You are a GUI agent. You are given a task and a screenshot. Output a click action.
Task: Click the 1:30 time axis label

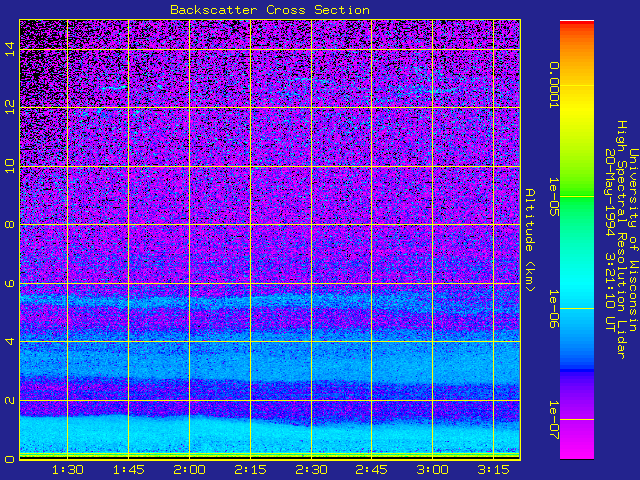[68, 470]
